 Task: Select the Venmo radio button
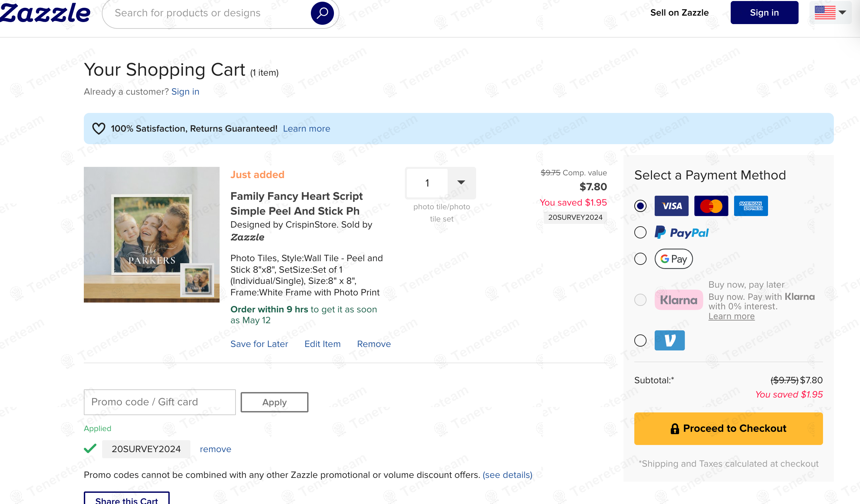(640, 340)
